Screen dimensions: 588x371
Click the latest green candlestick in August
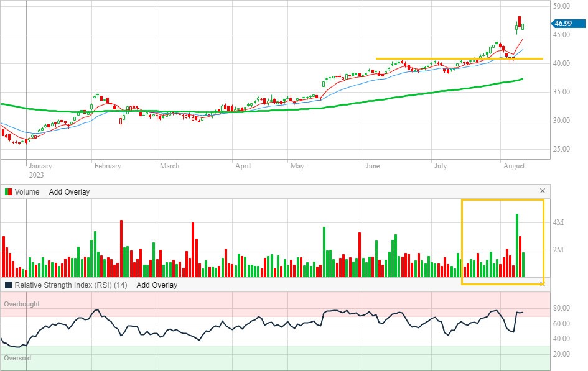pyautogui.click(x=523, y=26)
